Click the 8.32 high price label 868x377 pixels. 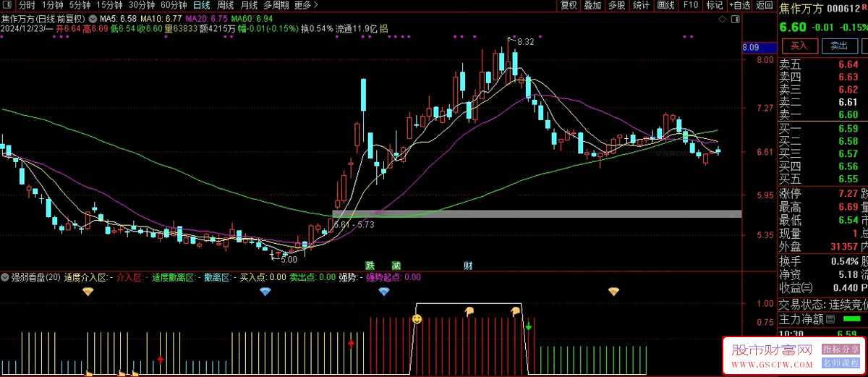[526, 42]
